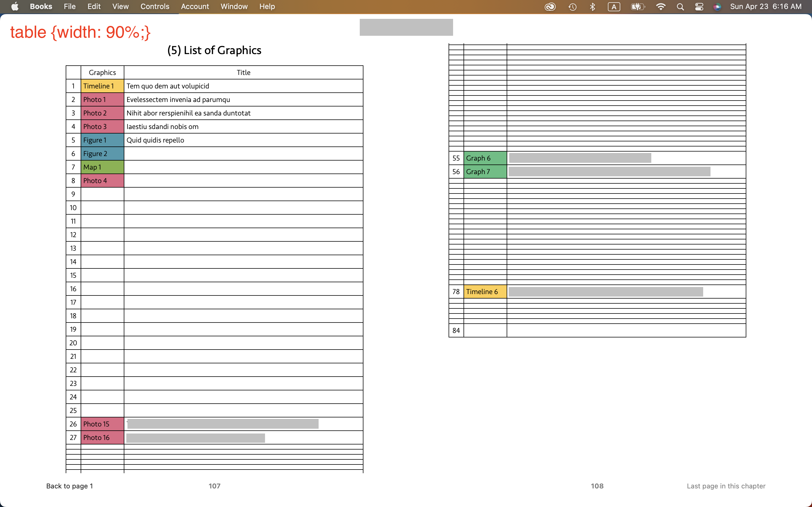The height and width of the screenshot is (507, 812).
Task: Open the Controls menu
Action: [155, 6]
